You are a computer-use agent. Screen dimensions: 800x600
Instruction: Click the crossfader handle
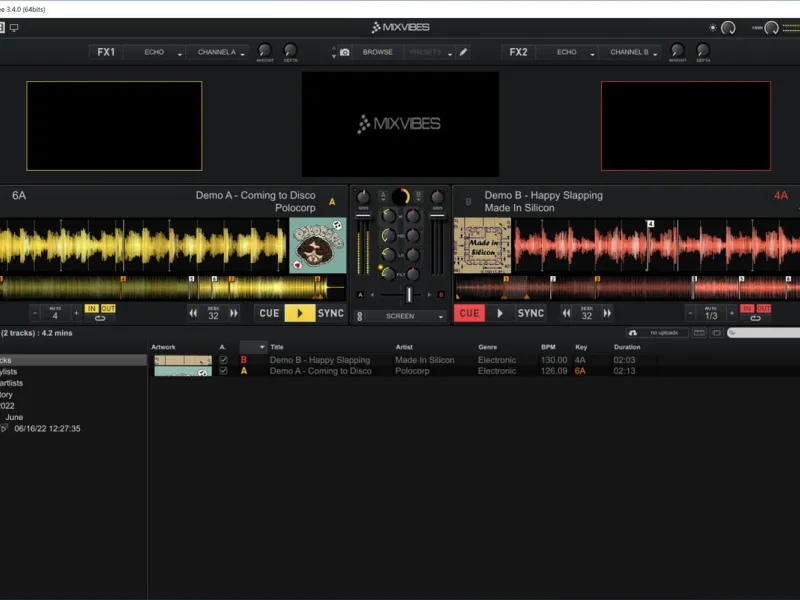coord(409,294)
